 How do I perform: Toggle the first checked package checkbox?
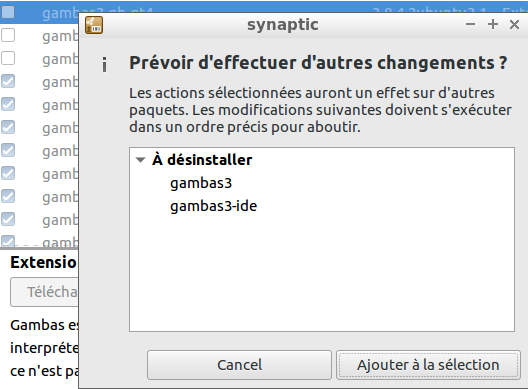pos(8,81)
